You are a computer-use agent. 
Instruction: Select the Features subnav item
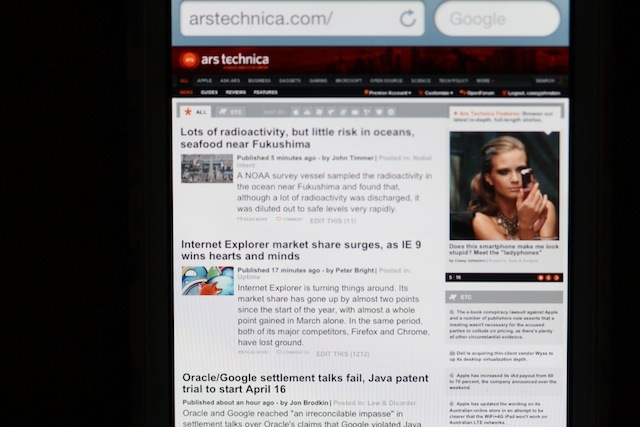click(x=266, y=93)
